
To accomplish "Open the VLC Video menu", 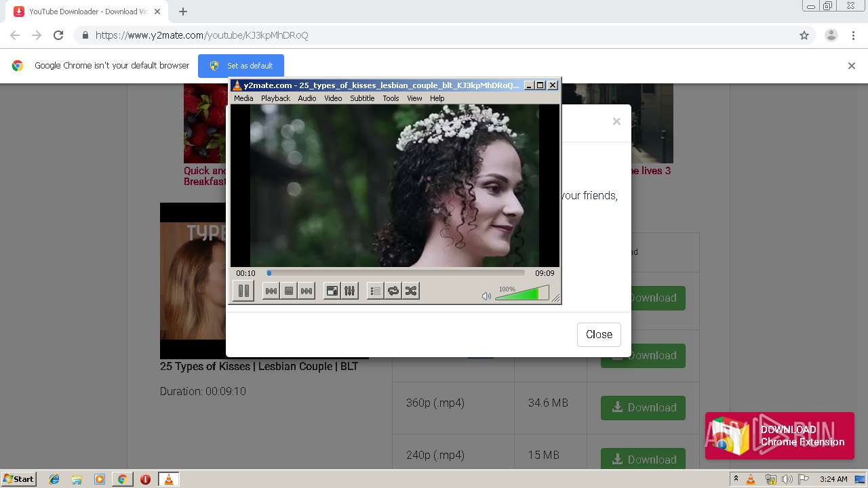I will 333,98.
